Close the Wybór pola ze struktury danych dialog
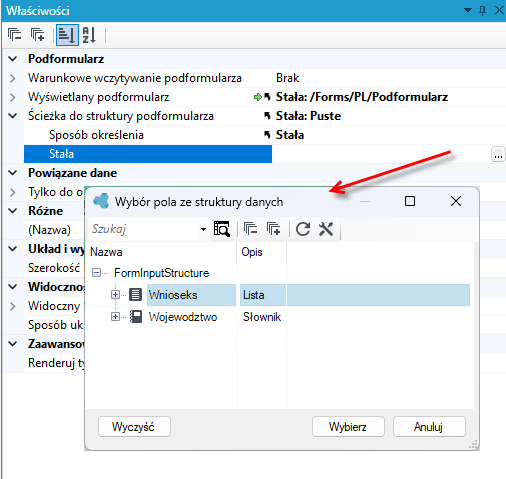 click(x=456, y=201)
